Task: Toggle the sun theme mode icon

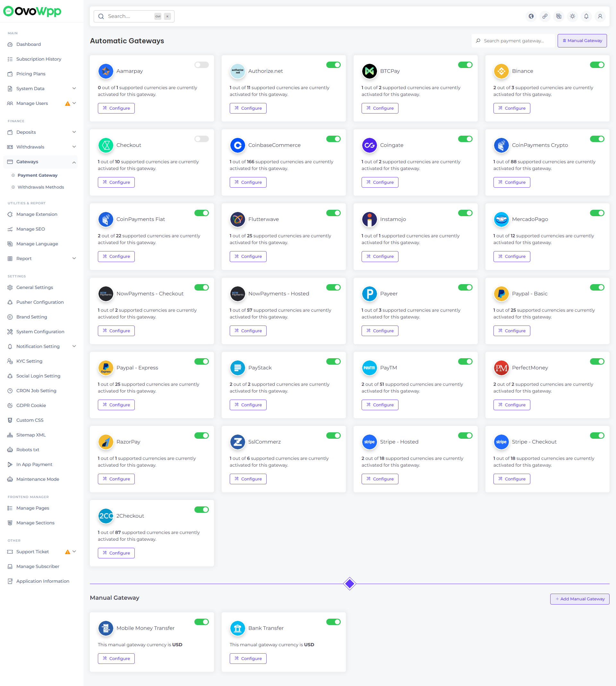Action: [x=572, y=16]
